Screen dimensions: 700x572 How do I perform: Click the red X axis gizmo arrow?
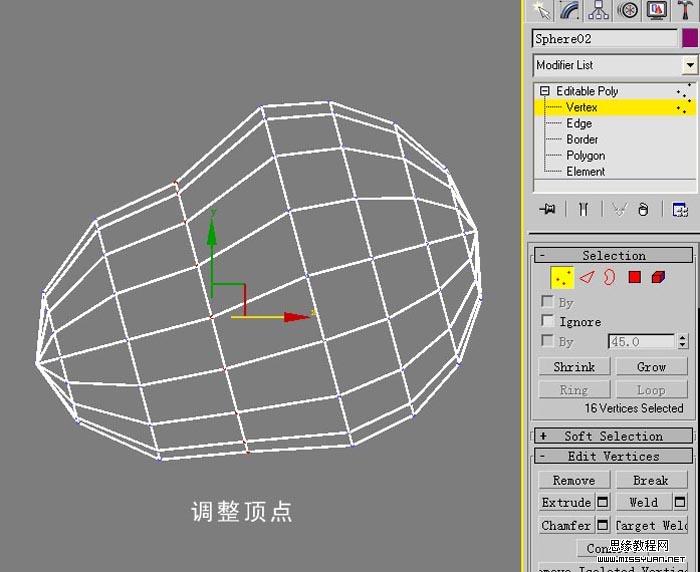[x=296, y=317]
